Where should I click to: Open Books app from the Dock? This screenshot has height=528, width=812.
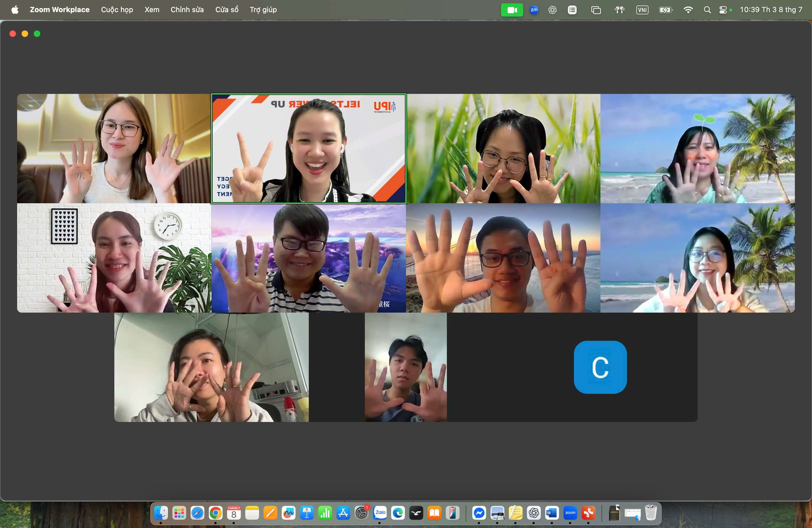pos(434,513)
